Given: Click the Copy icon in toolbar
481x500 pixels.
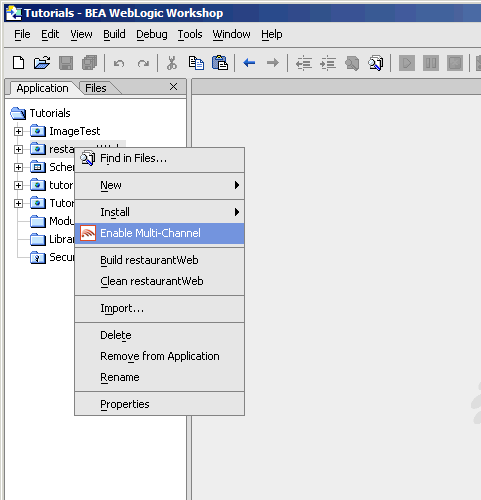Looking at the screenshot, I should pos(196,63).
